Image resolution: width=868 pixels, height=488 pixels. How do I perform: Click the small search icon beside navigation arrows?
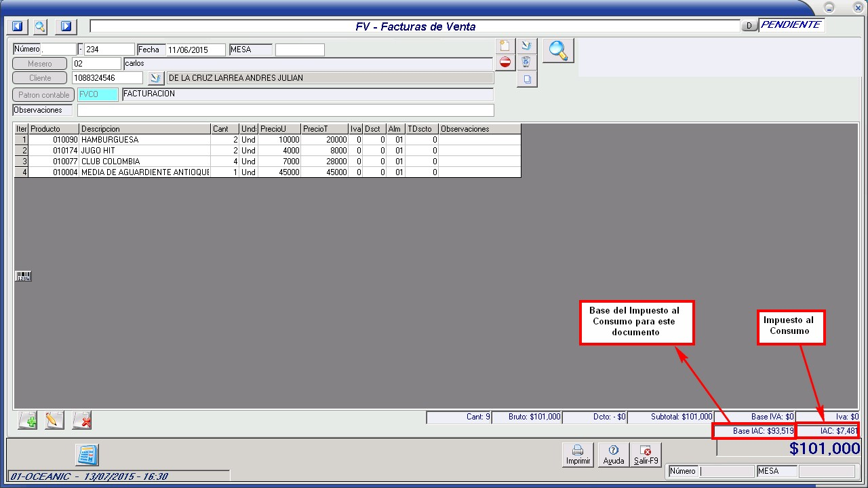coord(40,26)
